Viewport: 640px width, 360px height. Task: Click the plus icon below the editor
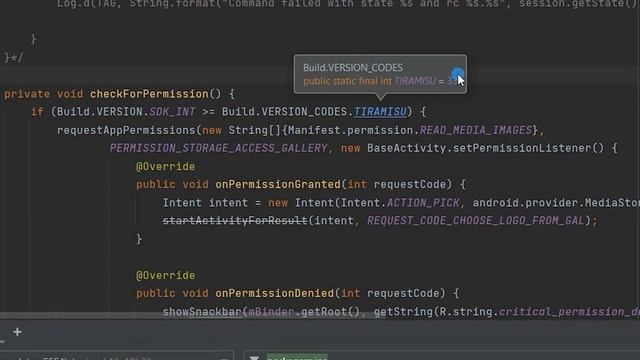[17, 332]
